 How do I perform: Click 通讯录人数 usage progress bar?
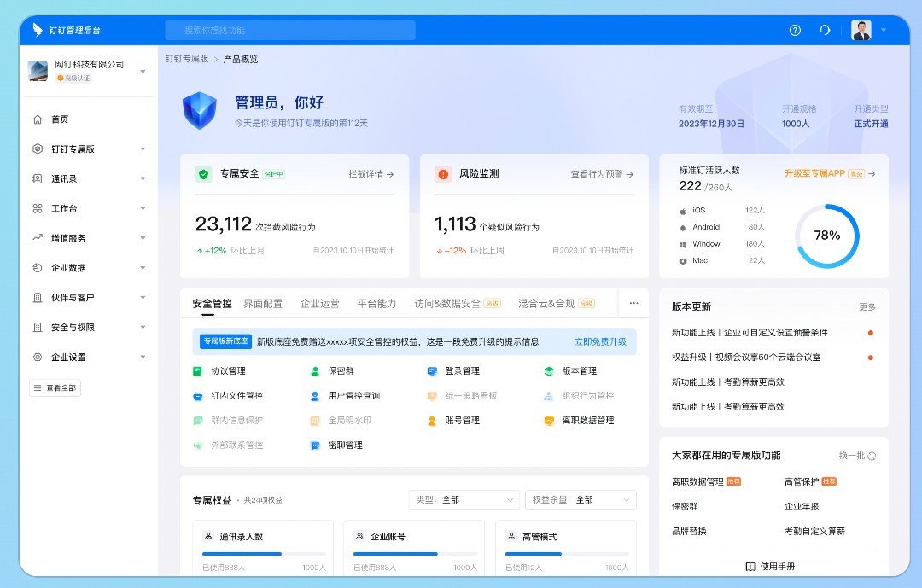click(264, 553)
